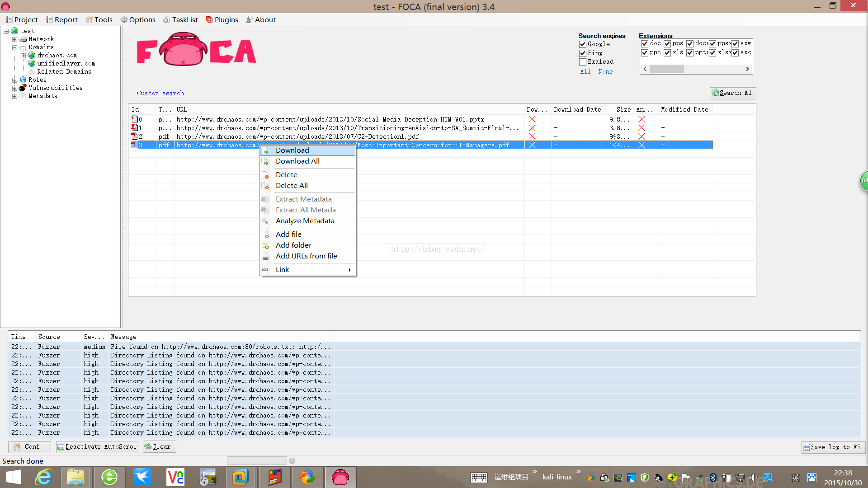868x488 pixels.
Task: Choose Download All from the context menu
Action: 308,161
